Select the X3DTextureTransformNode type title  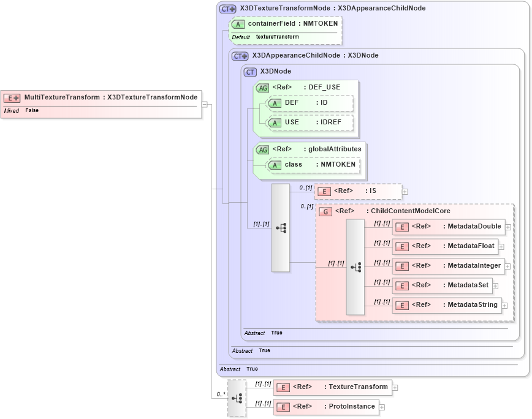point(332,8)
